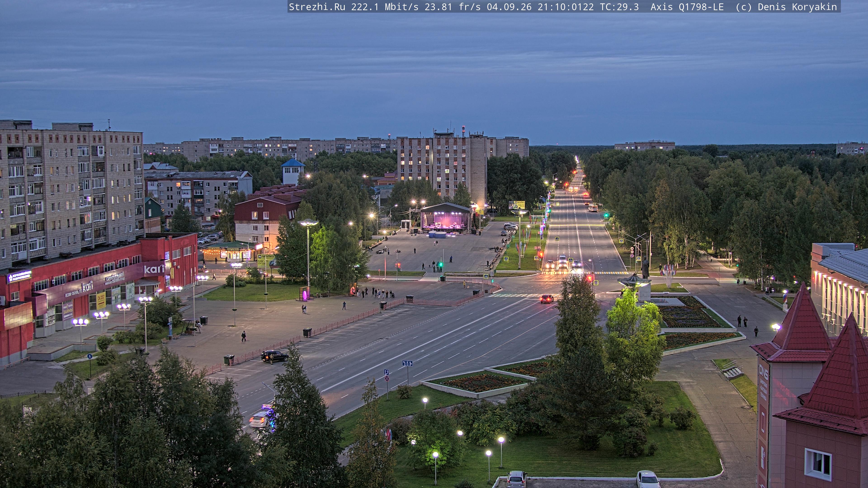This screenshot has width=868, height=488.
Task: Click the white bus on the avenue
Action: (593, 208)
